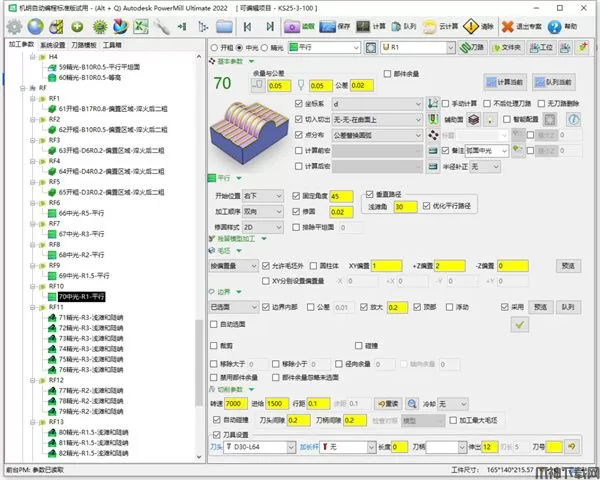The height and width of the screenshot is (480, 600).
Task: Click the green checkmark apply icon
Action: point(519,325)
